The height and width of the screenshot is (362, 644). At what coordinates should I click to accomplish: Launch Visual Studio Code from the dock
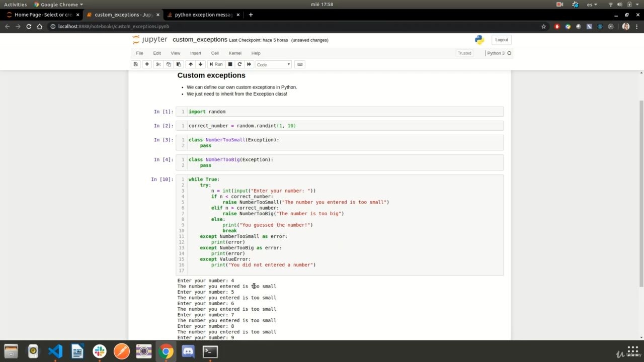[55, 351]
